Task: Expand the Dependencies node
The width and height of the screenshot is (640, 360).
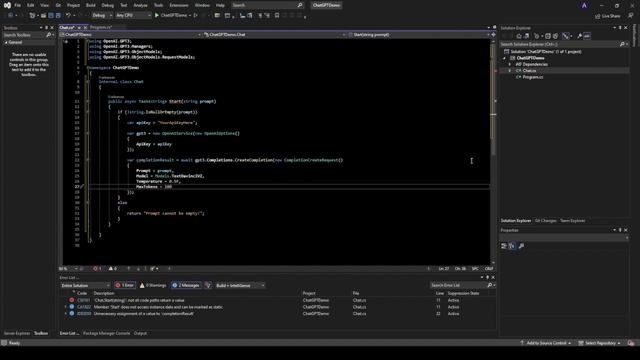Action: (x=509, y=64)
